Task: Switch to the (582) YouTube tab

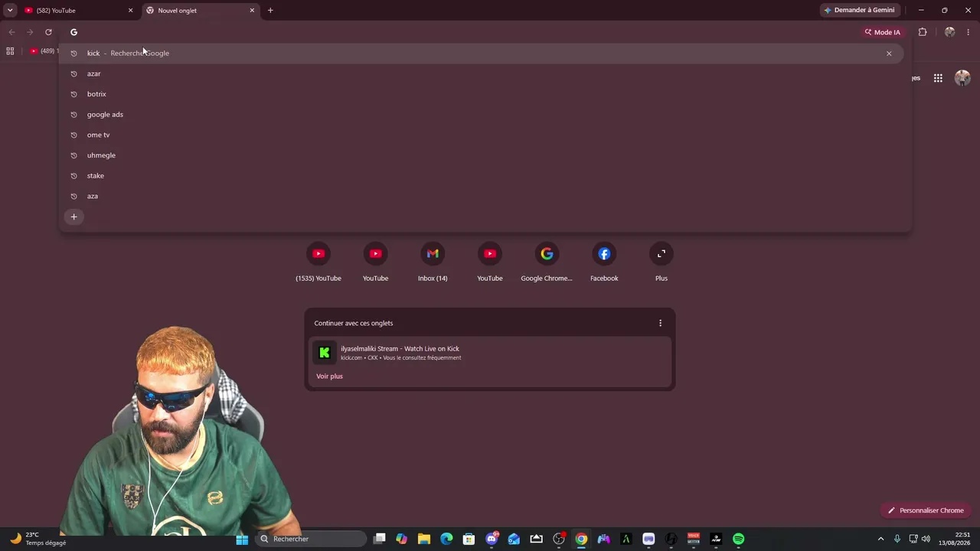Action: [x=78, y=11]
